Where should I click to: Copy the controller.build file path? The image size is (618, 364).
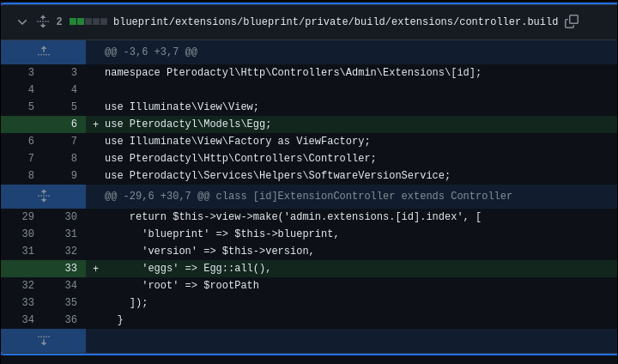click(x=572, y=21)
